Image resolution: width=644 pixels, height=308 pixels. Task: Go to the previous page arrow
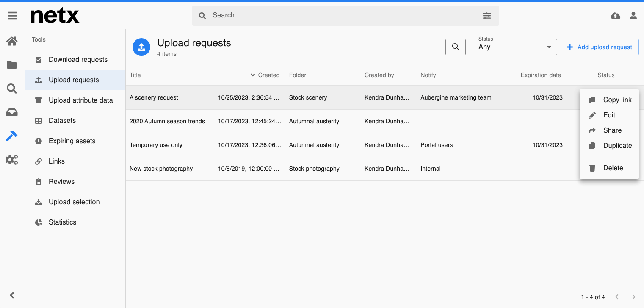617,297
